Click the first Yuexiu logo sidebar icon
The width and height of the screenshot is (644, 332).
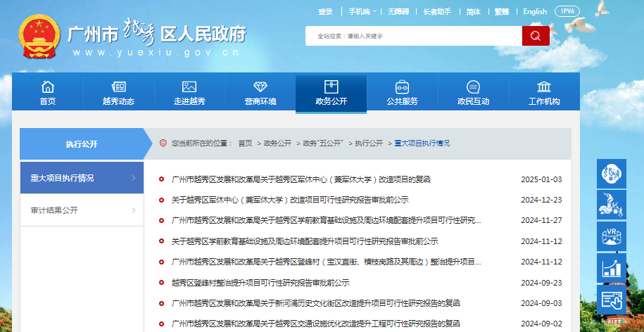[x=611, y=174]
